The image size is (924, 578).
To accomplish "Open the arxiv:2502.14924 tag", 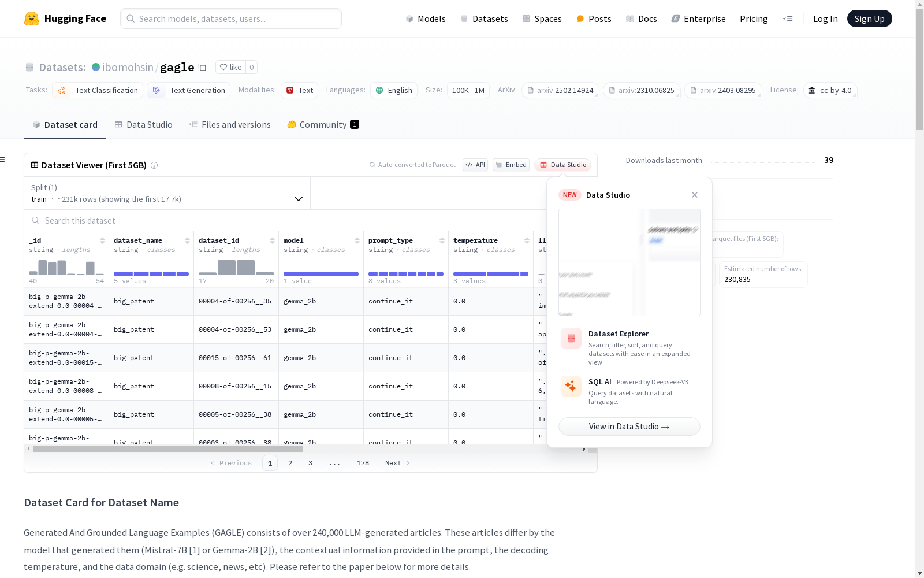I will point(560,90).
